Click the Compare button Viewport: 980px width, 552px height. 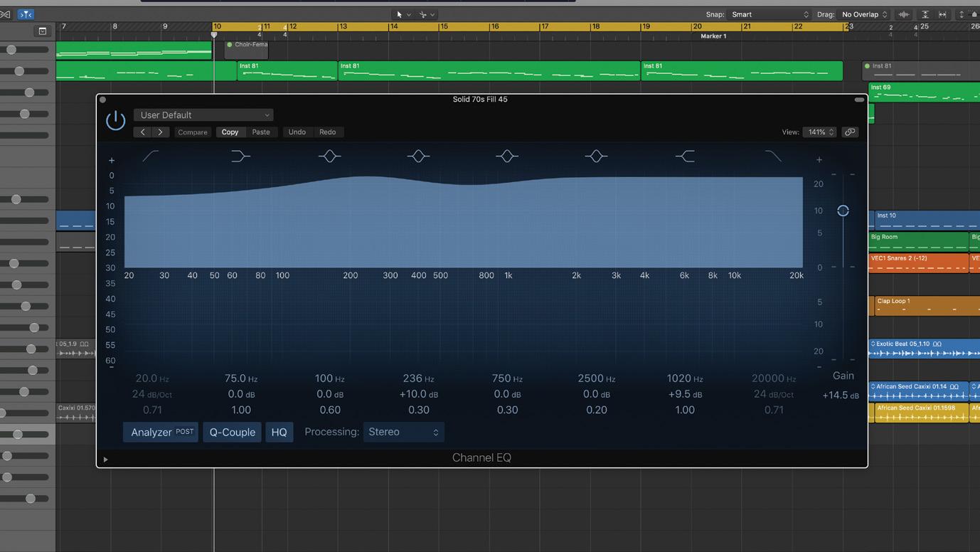pyautogui.click(x=193, y=132)
